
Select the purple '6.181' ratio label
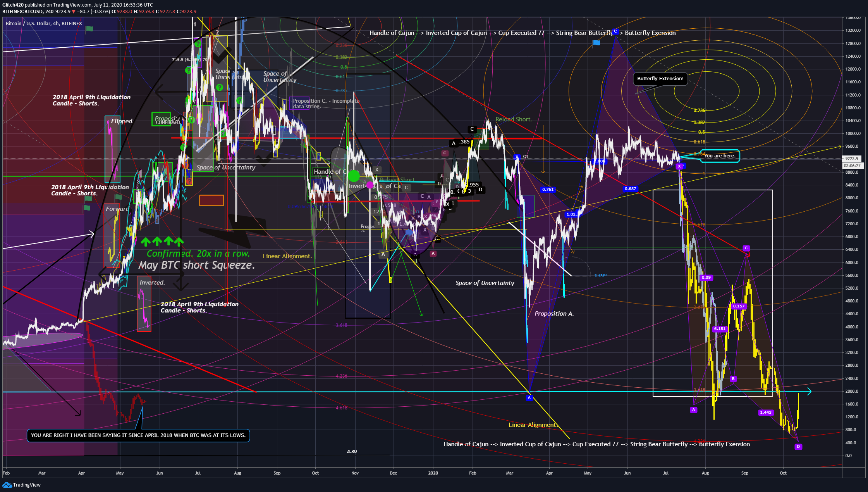(719, 329)
